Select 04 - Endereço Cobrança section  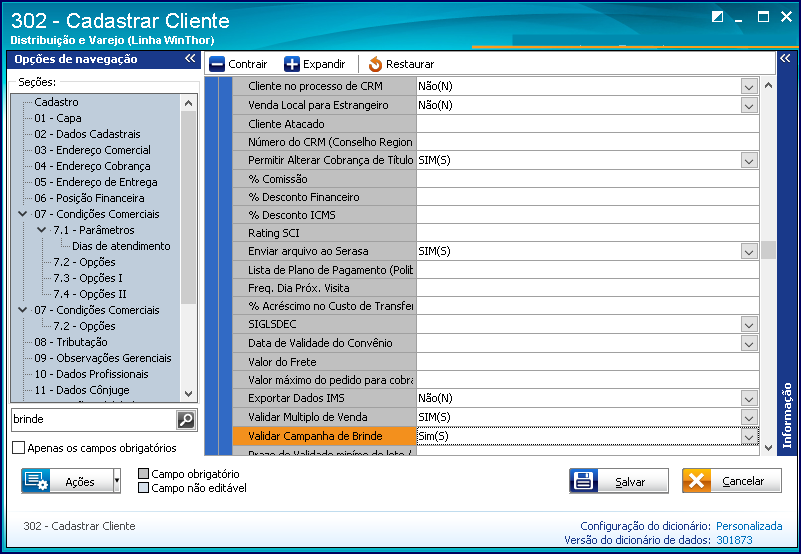tap(92, 166)
